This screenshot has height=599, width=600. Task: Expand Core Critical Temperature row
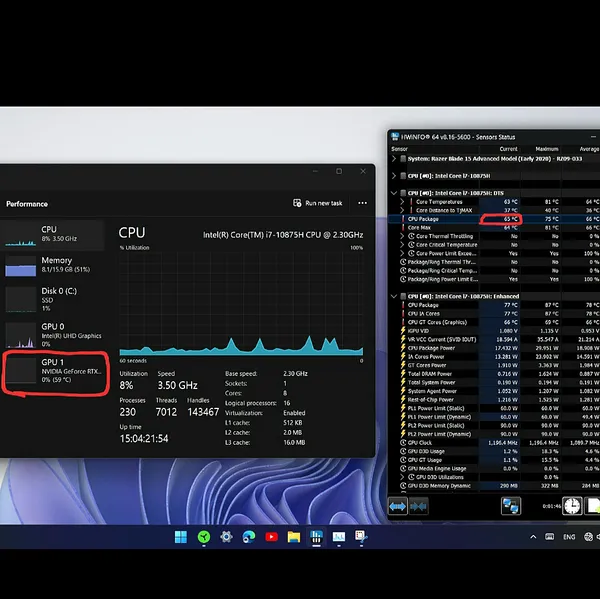[402, 245]
